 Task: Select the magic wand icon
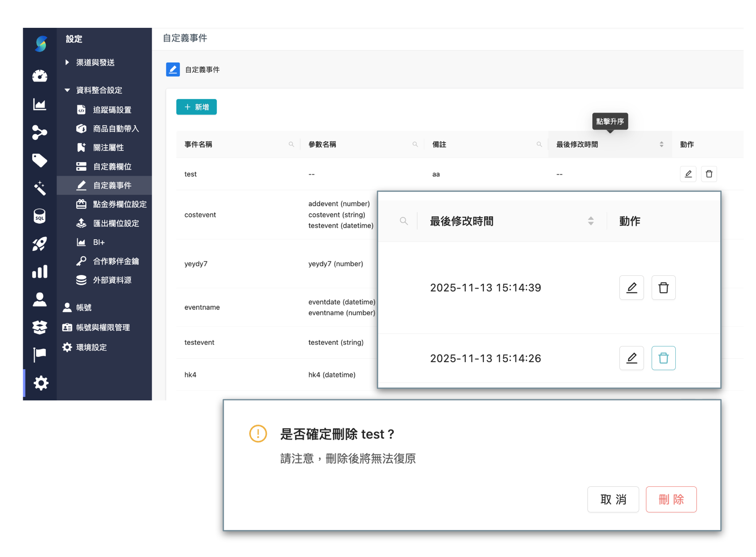tap(39, 188)
